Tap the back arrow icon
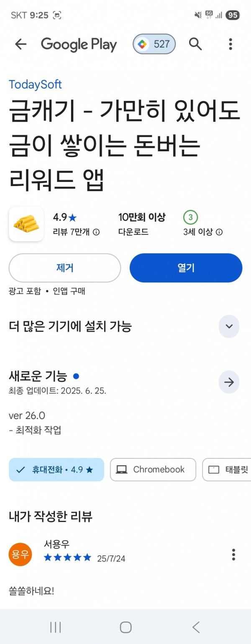251x644 pixels. point(20,44)
